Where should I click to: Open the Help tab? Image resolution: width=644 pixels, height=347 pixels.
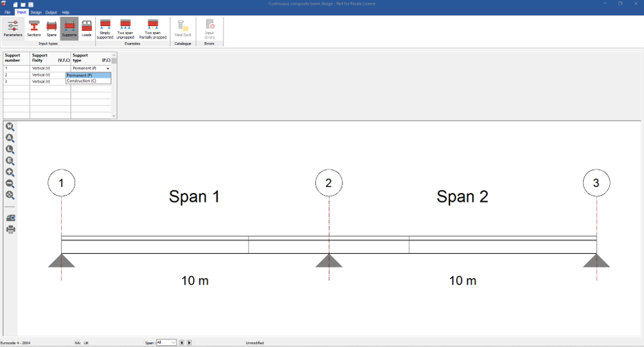tap(66, 12)
